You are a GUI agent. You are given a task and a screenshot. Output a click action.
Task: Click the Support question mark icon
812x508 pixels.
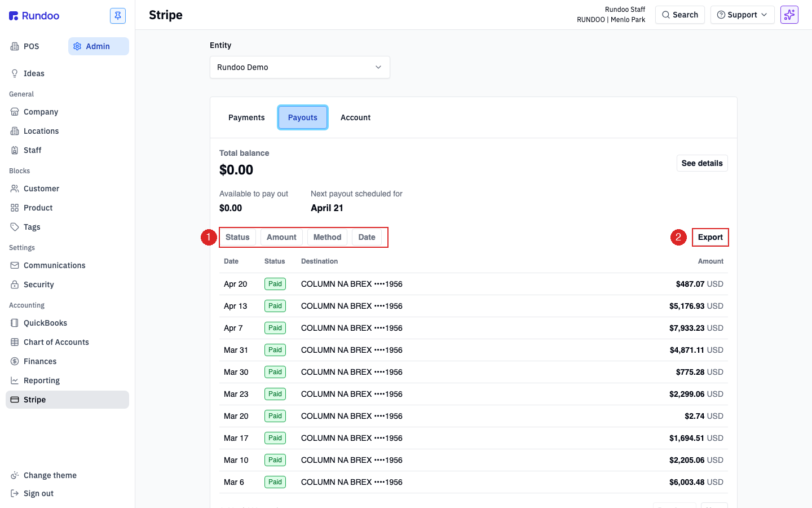[x=721, y=15]
